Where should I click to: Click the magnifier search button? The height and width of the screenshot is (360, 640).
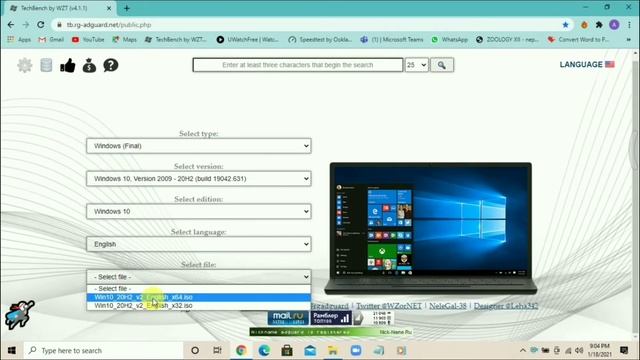[442, 65]
